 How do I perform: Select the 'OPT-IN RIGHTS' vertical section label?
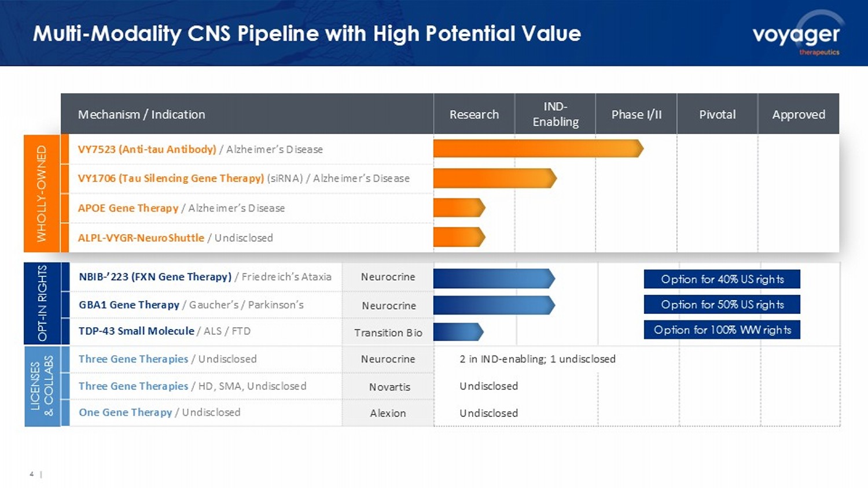click(x=42, y=303)
